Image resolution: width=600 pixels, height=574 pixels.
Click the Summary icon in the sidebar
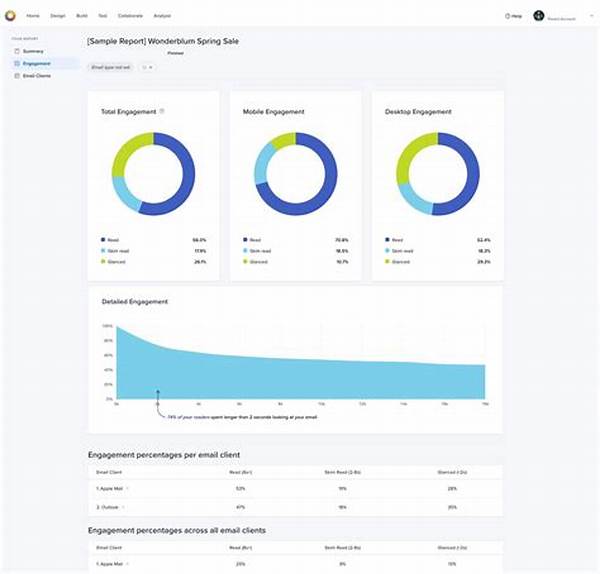16,50
